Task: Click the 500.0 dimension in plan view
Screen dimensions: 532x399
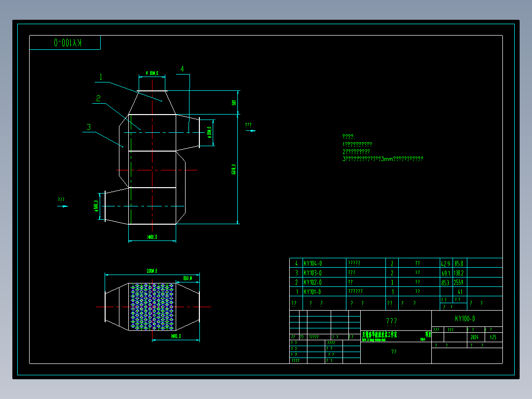Action: click(x=188, y=278)
